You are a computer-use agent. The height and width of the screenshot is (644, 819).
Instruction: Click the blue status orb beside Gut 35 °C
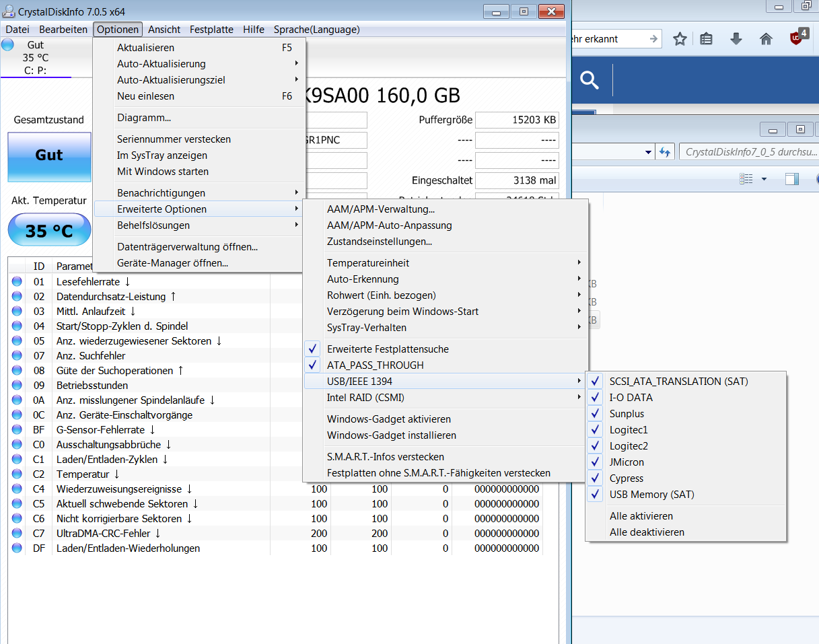click(x=7, y=45)
